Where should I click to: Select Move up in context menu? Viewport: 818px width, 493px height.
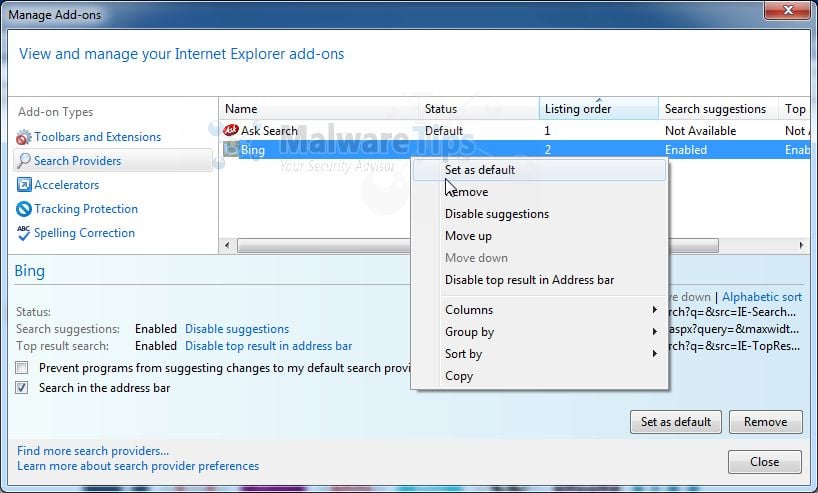[539, 236]
